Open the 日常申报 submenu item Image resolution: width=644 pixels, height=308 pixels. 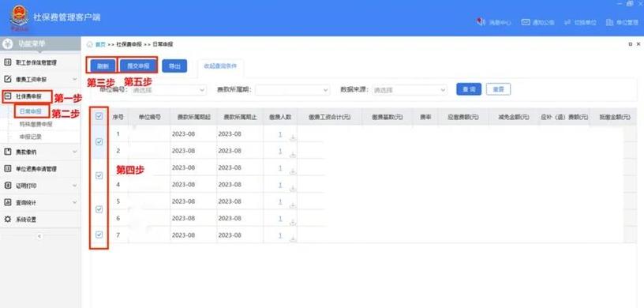(31, 111)
